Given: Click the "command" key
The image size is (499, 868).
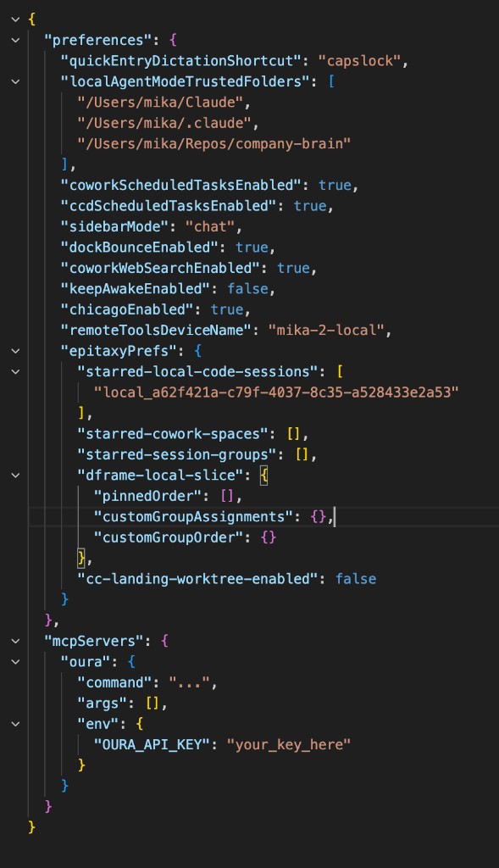Looking at the screenshot, I should pos(114,682).
